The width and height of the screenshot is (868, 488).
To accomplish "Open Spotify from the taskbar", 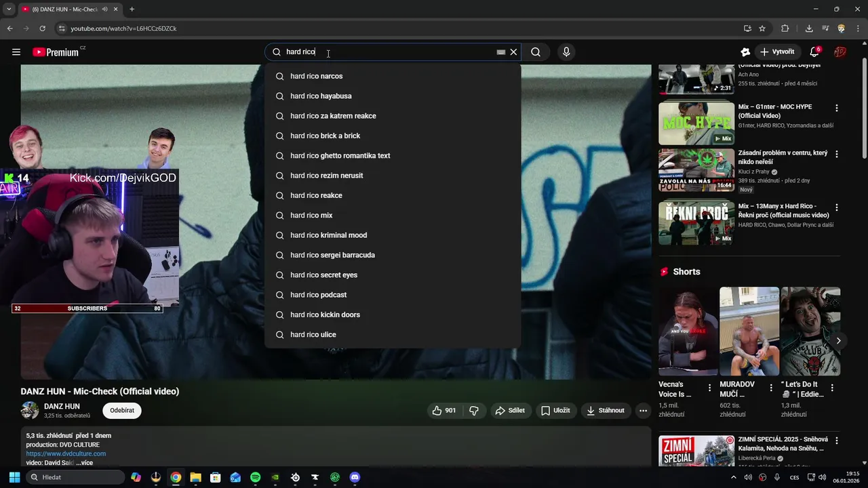I will point(255,477).
